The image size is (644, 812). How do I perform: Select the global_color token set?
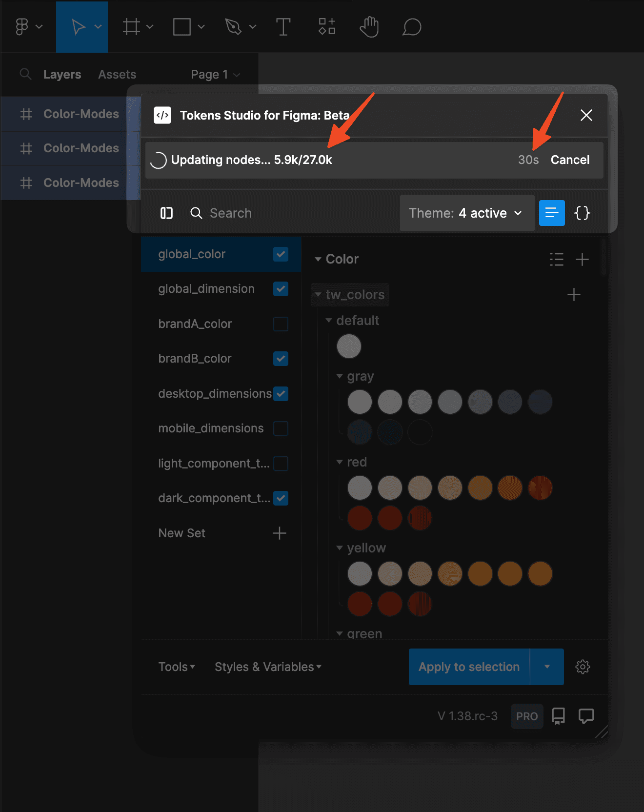pyautogui.click(x=192, y=254)
